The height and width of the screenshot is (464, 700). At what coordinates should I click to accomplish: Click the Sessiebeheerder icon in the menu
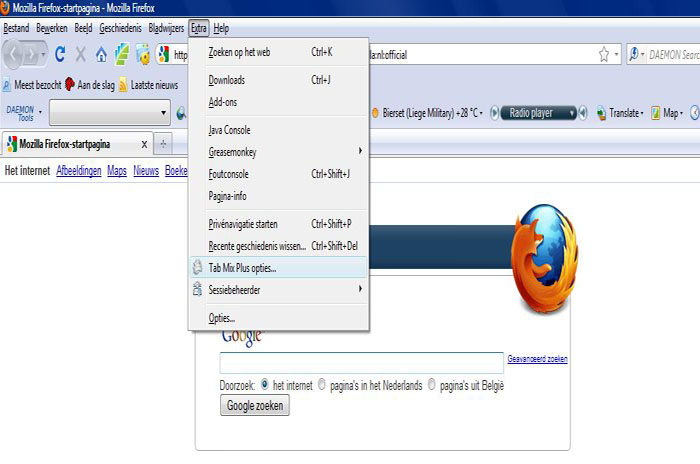197,289
